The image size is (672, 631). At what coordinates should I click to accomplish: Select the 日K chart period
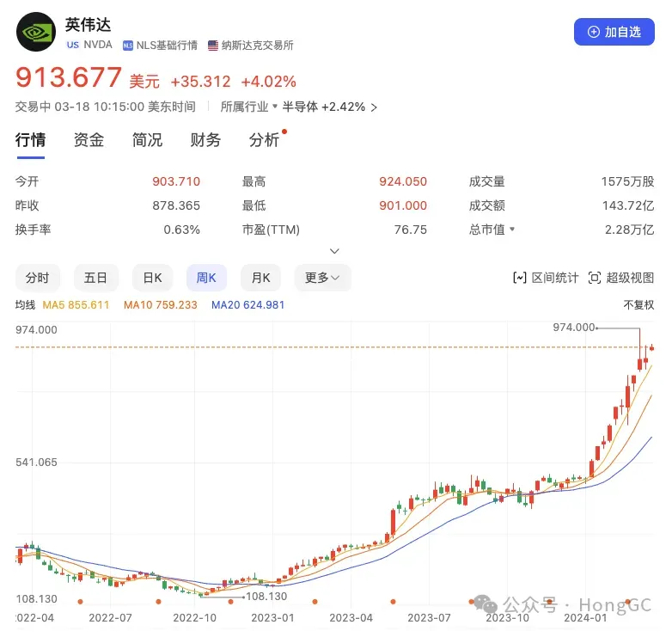click(x=153, y=278)
